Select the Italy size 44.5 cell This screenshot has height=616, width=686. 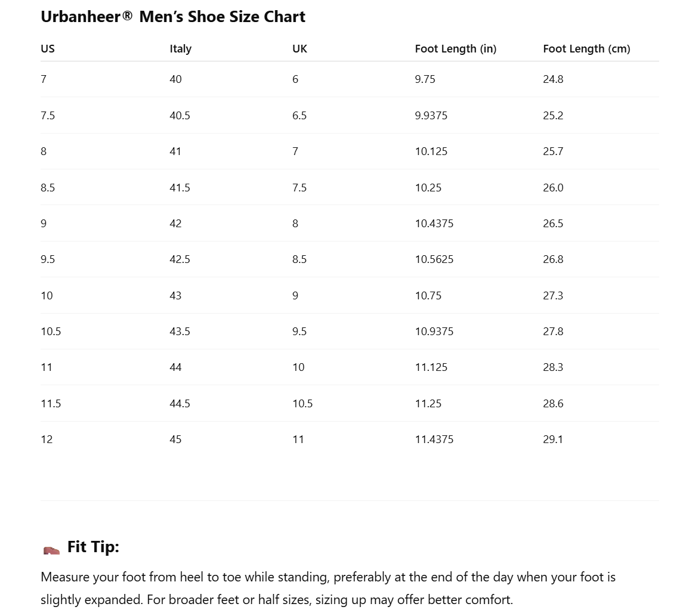180,404
